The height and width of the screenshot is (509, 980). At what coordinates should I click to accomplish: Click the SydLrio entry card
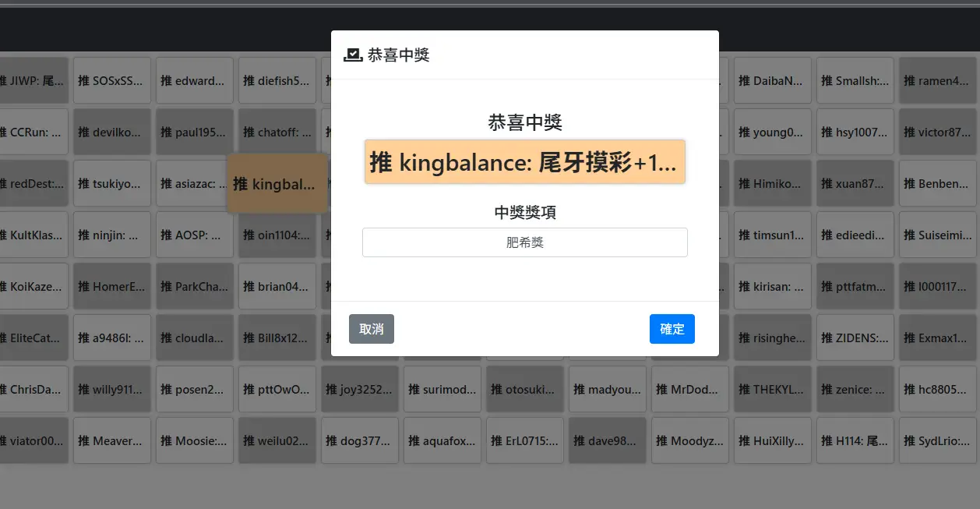coord(937,440)
